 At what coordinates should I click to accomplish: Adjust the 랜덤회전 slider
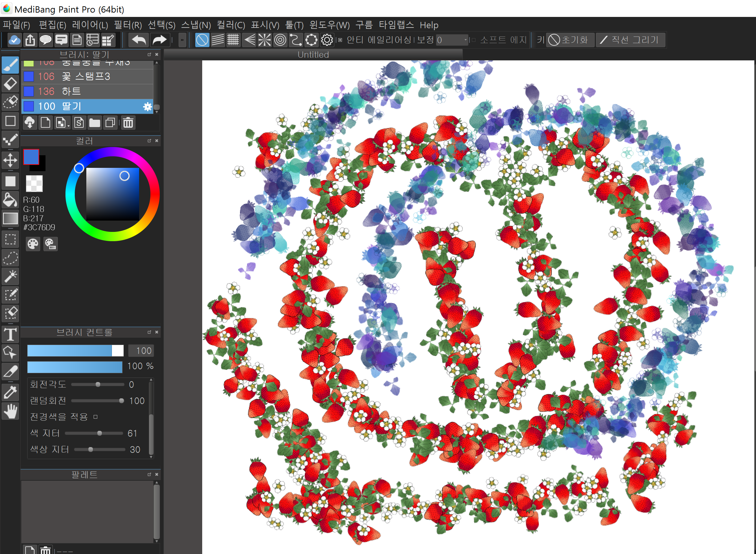tap(97, 401)
